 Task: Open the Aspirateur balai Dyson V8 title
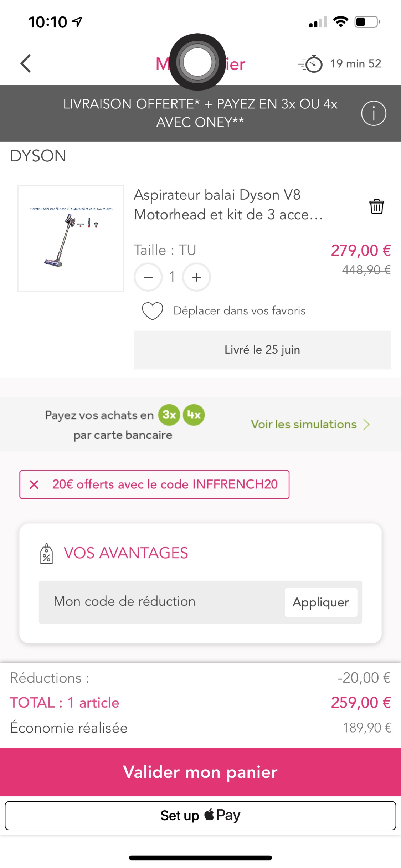[228, 205]
